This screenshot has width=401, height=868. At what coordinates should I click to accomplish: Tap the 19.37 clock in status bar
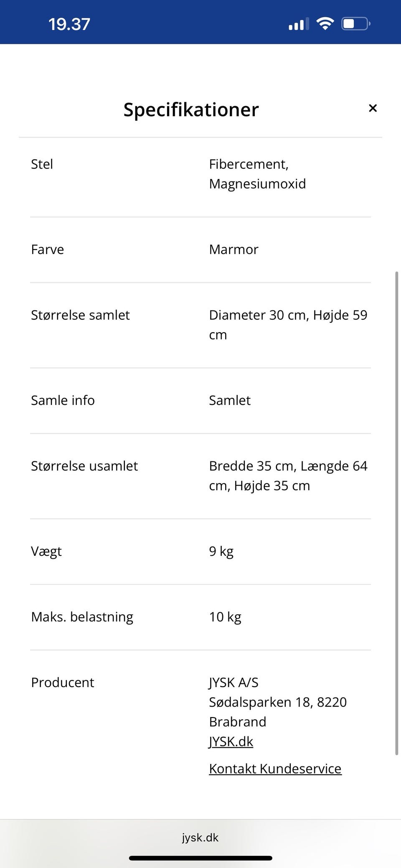pyautogui.click(x=69, y=24)
